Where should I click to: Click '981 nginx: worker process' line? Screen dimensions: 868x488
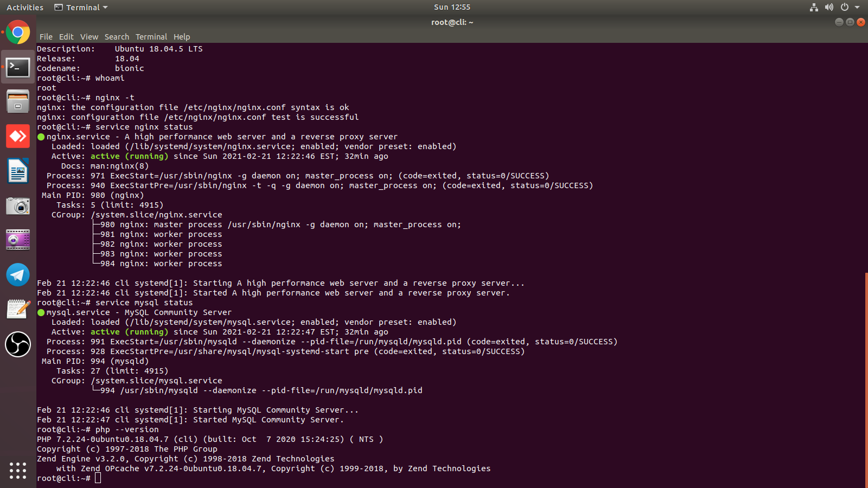(161, 234)
